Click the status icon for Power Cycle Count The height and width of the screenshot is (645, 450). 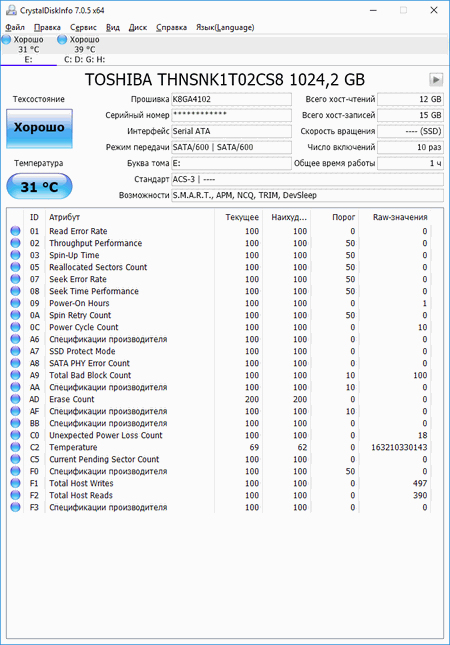click(15, 327)
